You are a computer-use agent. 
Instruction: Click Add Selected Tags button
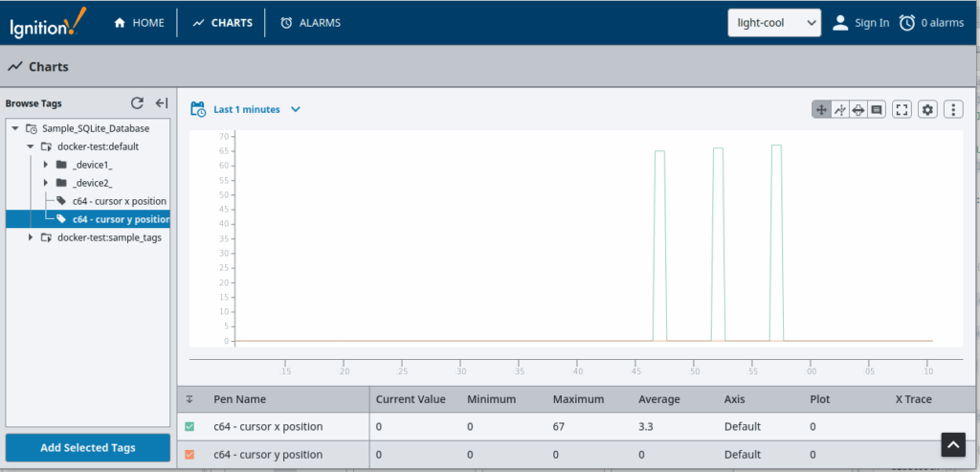click(x=88, y=448)
